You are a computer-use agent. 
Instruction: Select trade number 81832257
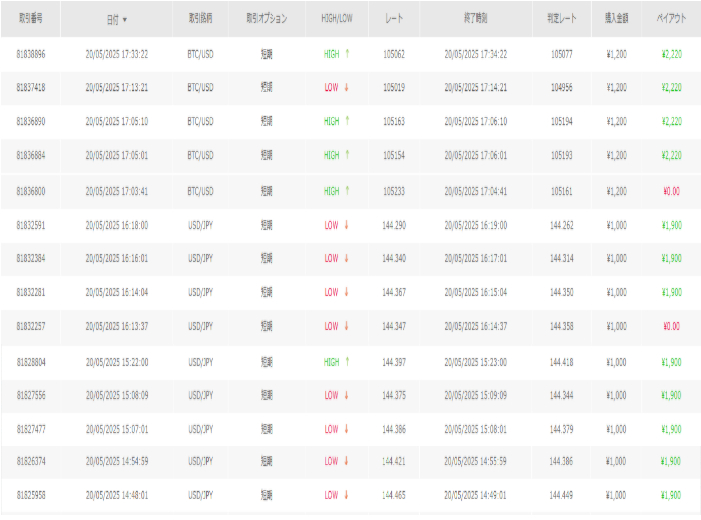31,326
